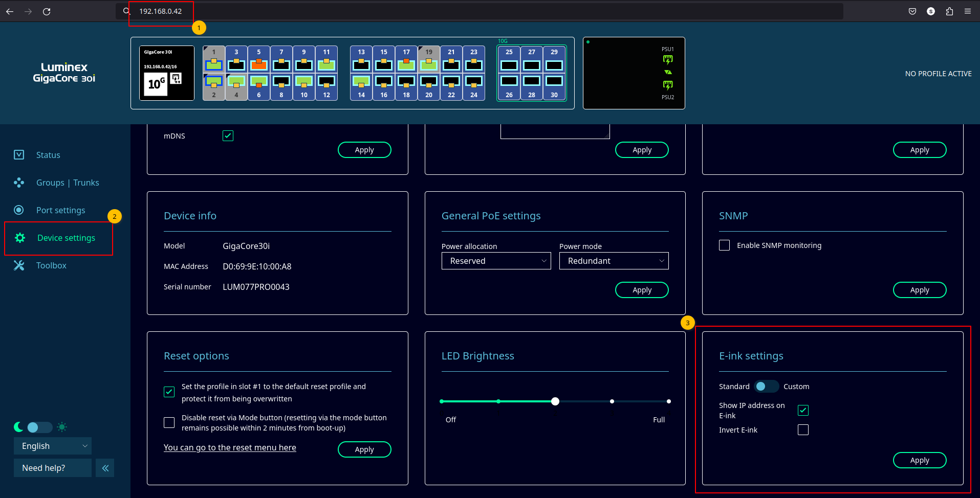Follow the reset menu link
Image resolution: width=980 pixels, height=498 pixels.
click(230, 447)
